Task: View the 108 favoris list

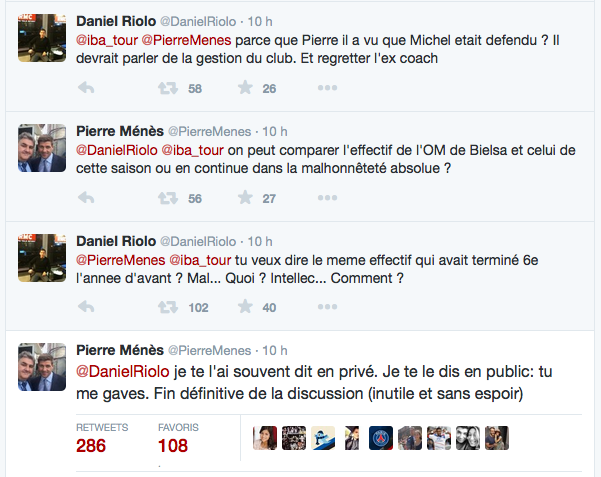Action: pos(178,439)
